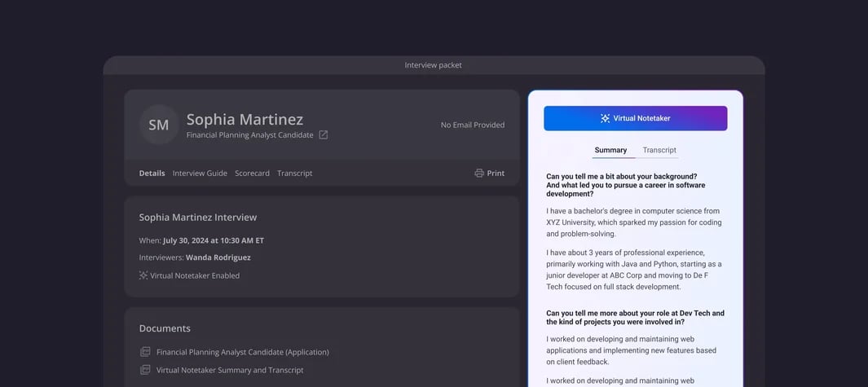Image resolution: width=868 pixels, height=387 pixels.
Task: Open candidate external link icon next to title
Action: point(324,135)
